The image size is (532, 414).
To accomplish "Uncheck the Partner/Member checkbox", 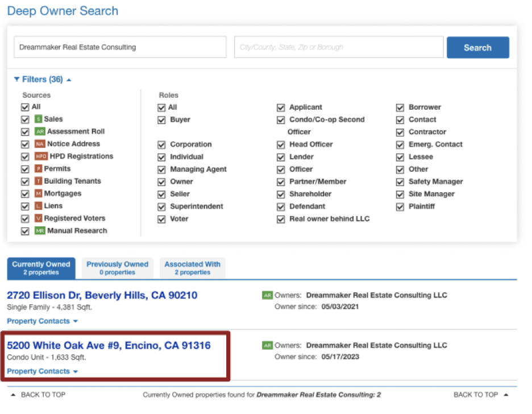I will coord(281,182).
